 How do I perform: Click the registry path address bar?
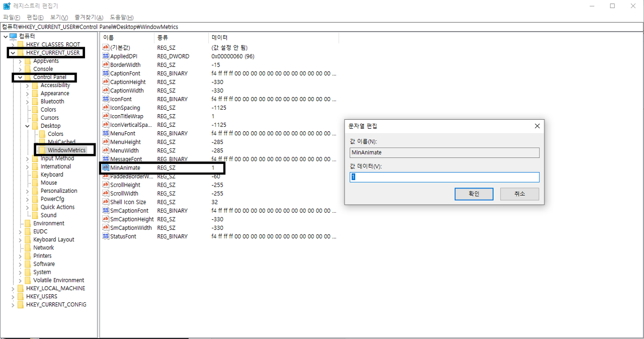(x=322, y=27)
